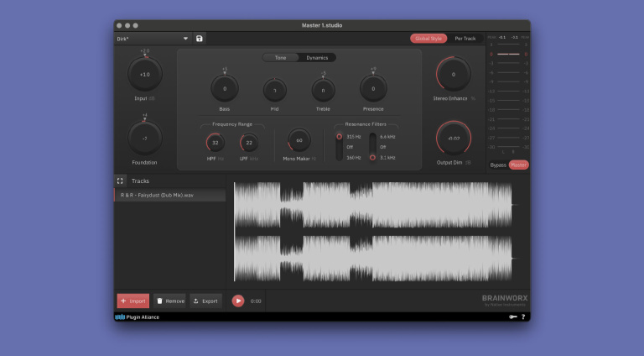
Task: Click the Remove button with trash icon
Action: (x=170, y=301)
